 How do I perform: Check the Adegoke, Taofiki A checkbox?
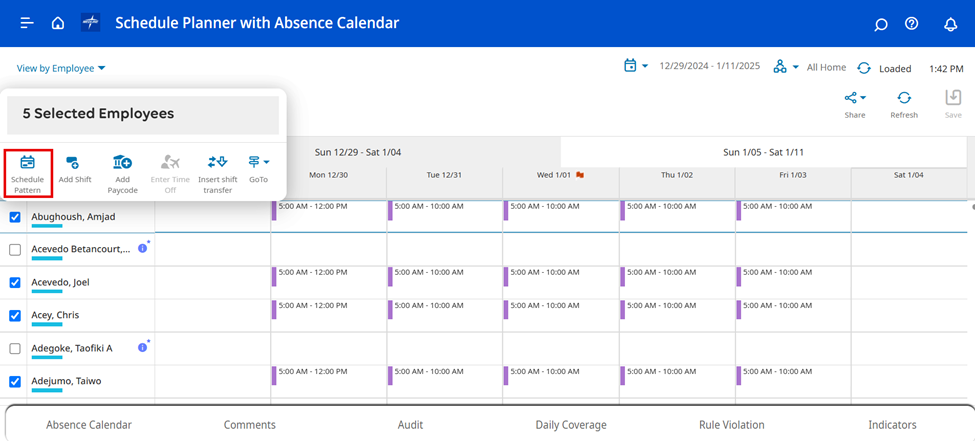15,349
